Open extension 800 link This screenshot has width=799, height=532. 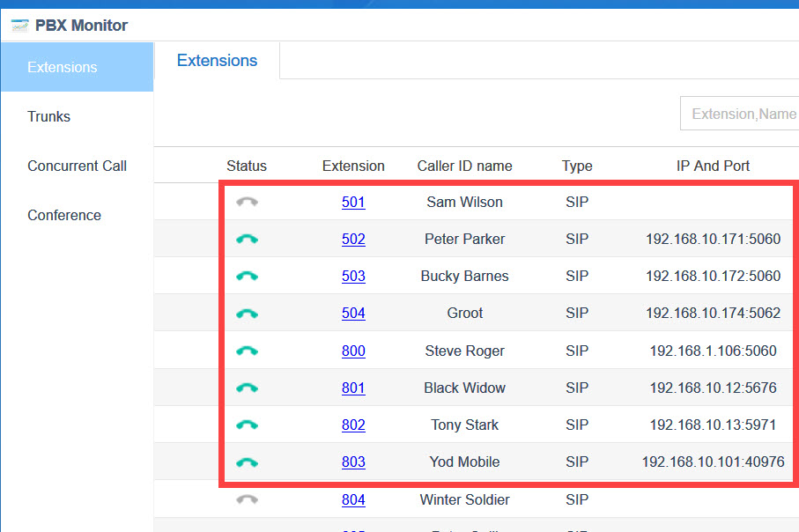353,351
